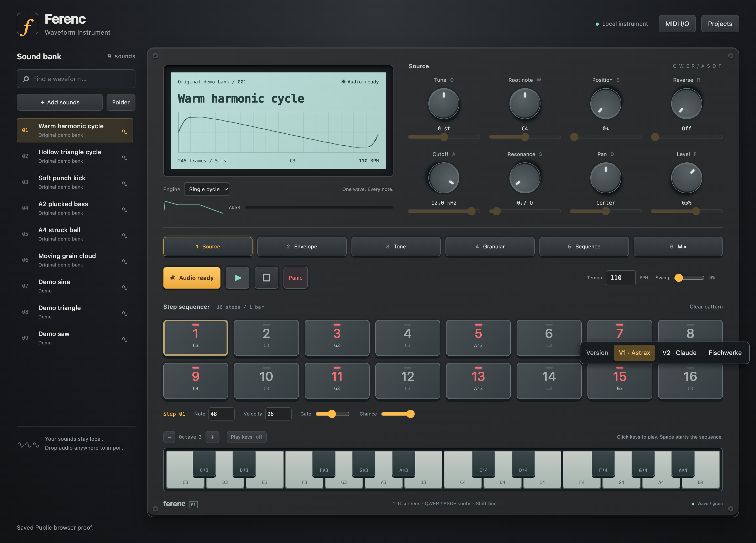The width and height of the screenshot is (756, 543).
Task: Click the Velocity value field
Action: tap(278, 414)
